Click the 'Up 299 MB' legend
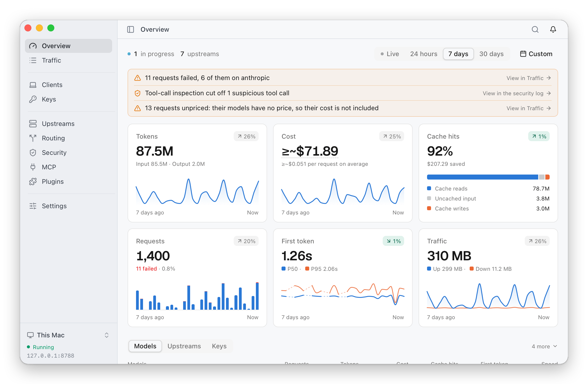Viewport: 588px width, 384px height. tap(445, 269)
